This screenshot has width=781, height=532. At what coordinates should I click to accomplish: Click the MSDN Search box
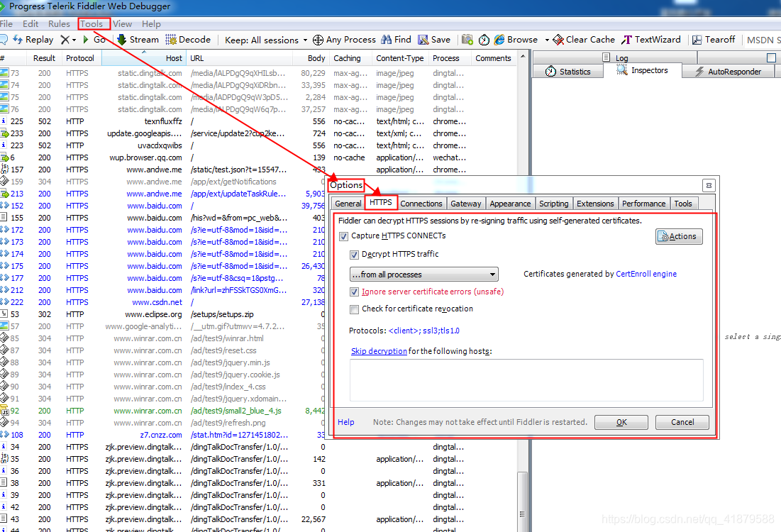click(x=762, y=40)
